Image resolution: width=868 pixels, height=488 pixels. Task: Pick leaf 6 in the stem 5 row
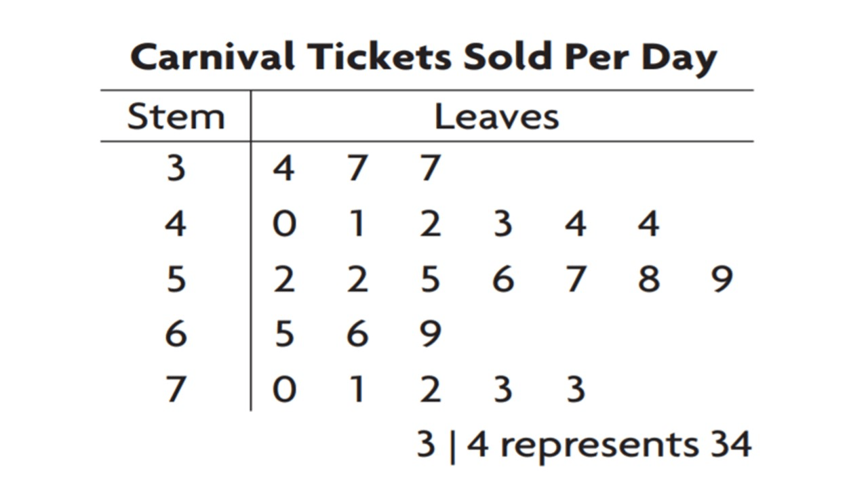(502, 279)
